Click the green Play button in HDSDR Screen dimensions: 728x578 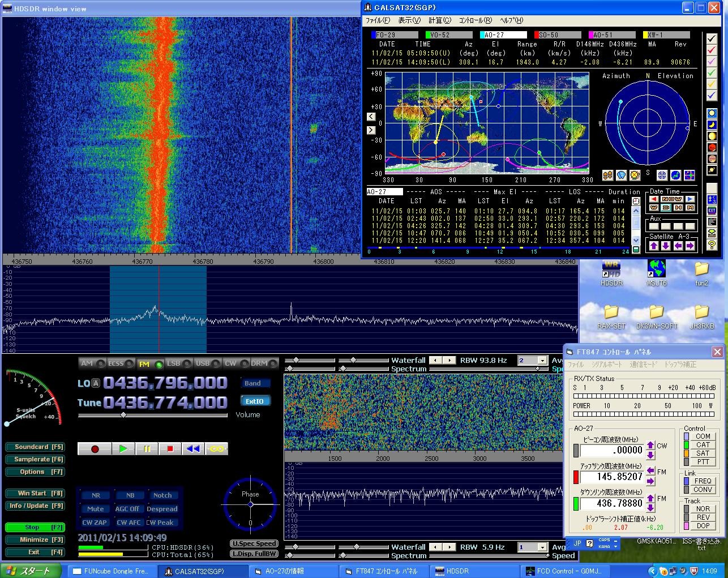[123, 449]
